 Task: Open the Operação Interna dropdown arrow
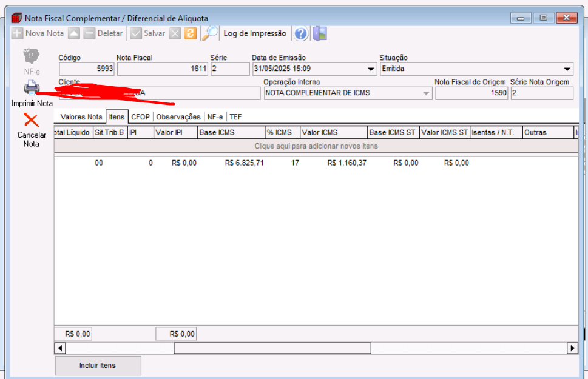426,93
